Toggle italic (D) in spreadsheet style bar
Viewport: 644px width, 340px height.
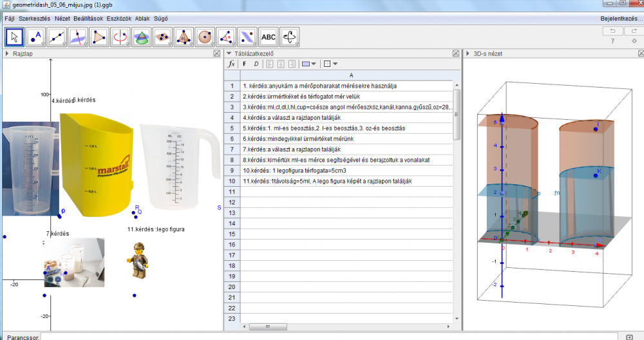click(256, 64)
